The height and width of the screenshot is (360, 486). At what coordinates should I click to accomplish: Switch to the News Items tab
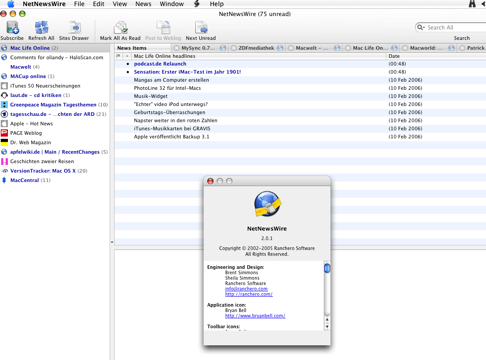pos(144,48)
